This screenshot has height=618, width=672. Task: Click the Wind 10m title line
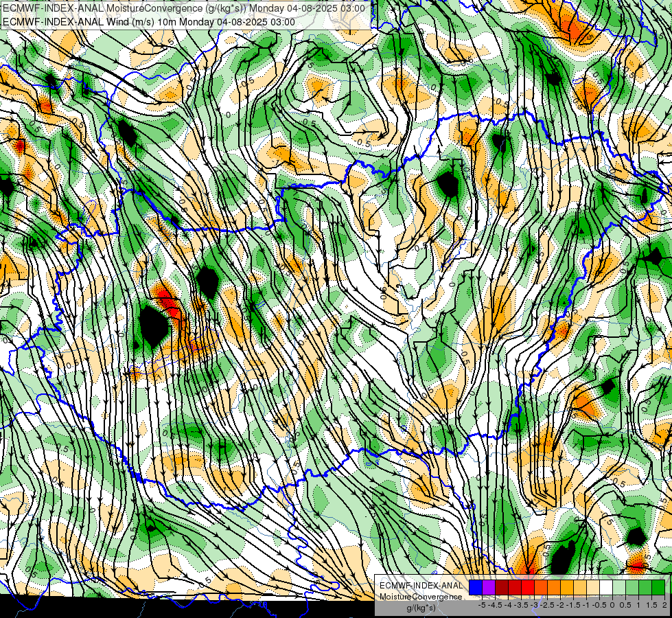click(149, 21)
